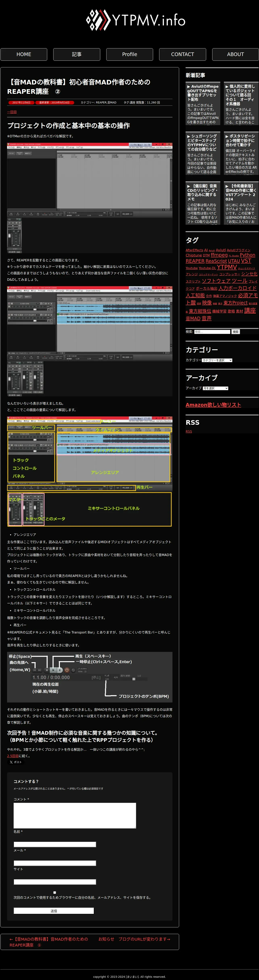Image resolution: width=259 pixels, height=980 pixels.
Task: Share via the X ポスト button
Action: pyautogui.click(x=16, y=762)
